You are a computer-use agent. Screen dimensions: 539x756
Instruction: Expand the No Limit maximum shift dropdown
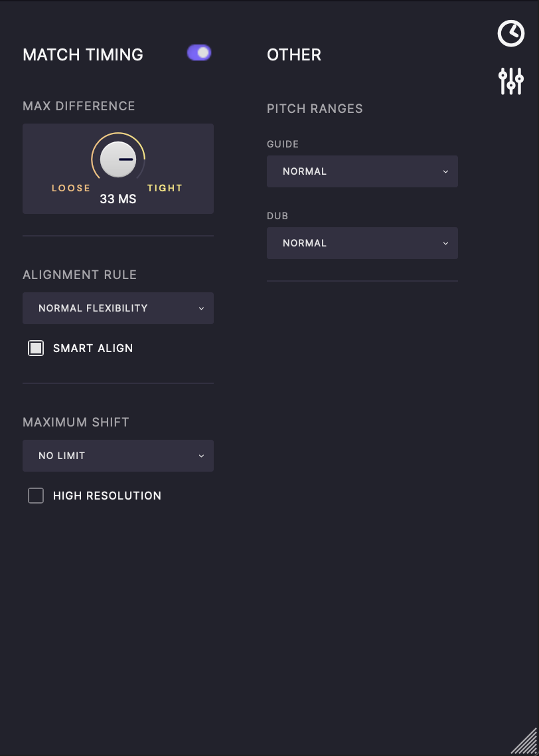pyautogui.click(x=118, y=456)
